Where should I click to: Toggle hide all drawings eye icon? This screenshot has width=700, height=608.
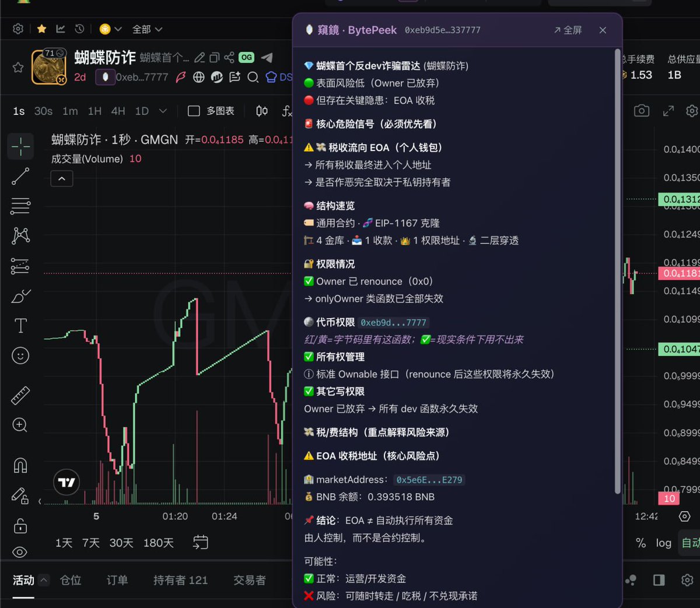tap(20, 552)
